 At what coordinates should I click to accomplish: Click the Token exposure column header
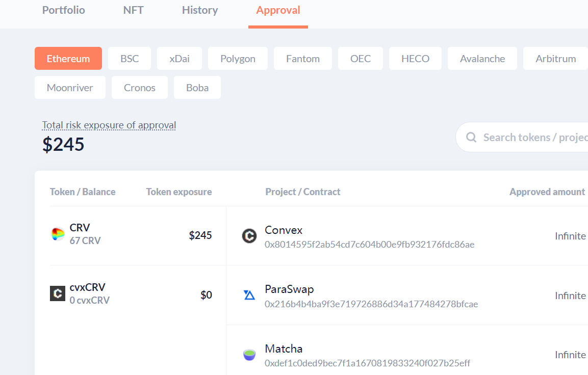pyautogui.click(x=179, y=192)
